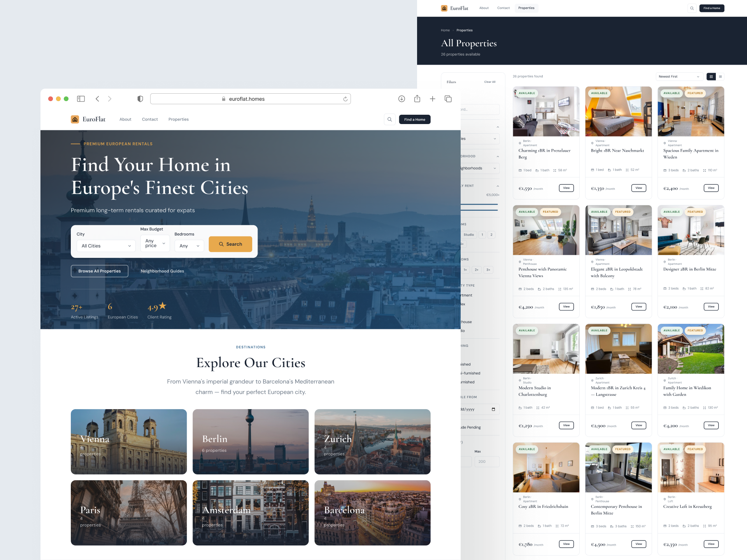This screenshot has height=560, width=747.
Task: Select the 2+ bathrooms filter chip
Action: coord(477,269)
